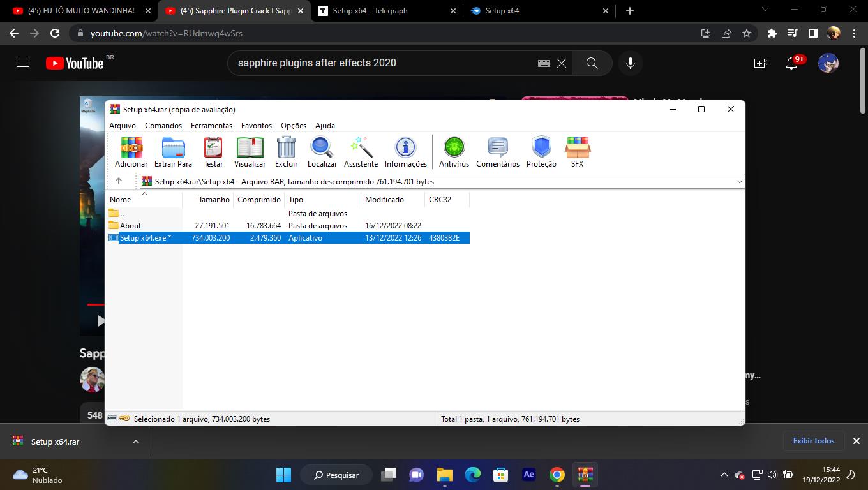This screenshot has width=868, height=490.
Task: Open the Ferramentas menu
Action: click(x=211, y=126)
